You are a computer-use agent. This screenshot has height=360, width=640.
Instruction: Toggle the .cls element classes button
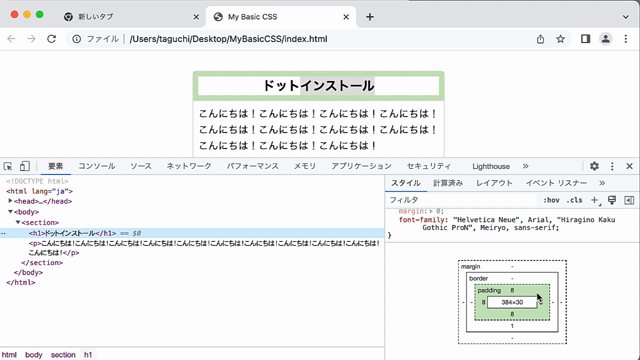(x=574, y=200)
